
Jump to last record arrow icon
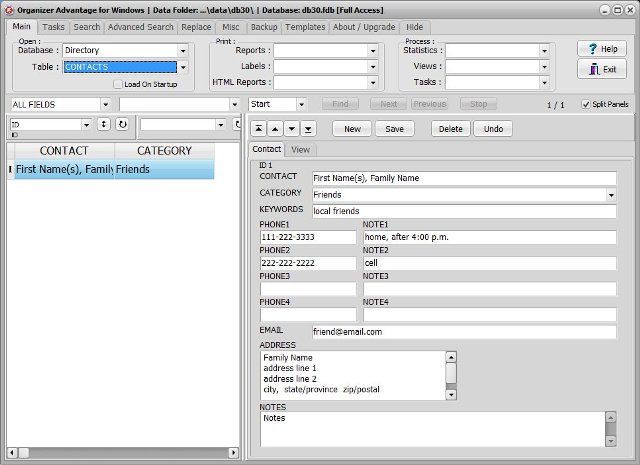308,129
